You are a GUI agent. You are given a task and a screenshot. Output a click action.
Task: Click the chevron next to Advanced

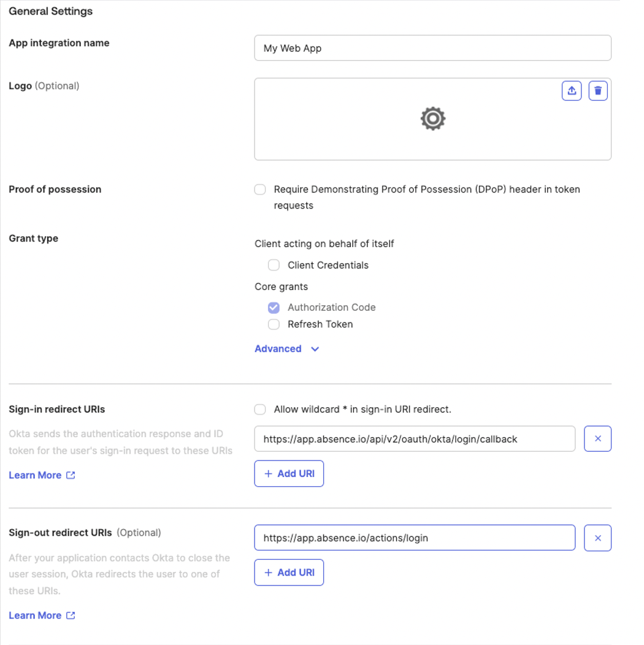pyautogui.click(x=315, y=349)
